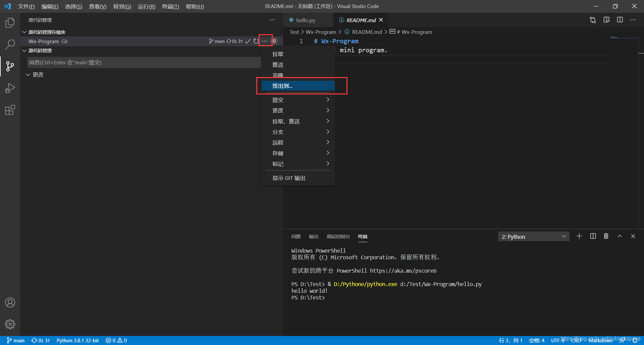
Task: Expand the 更改 submenu in the context menu
Action: [x=298, y=110]
